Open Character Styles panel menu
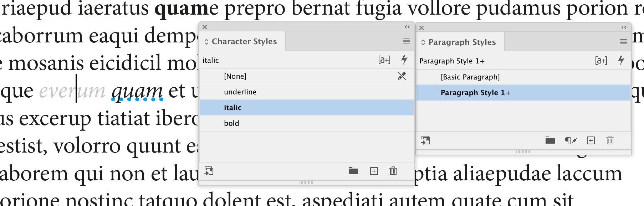Viewport: 644px width, 206px height. click(x=406, y=41)
